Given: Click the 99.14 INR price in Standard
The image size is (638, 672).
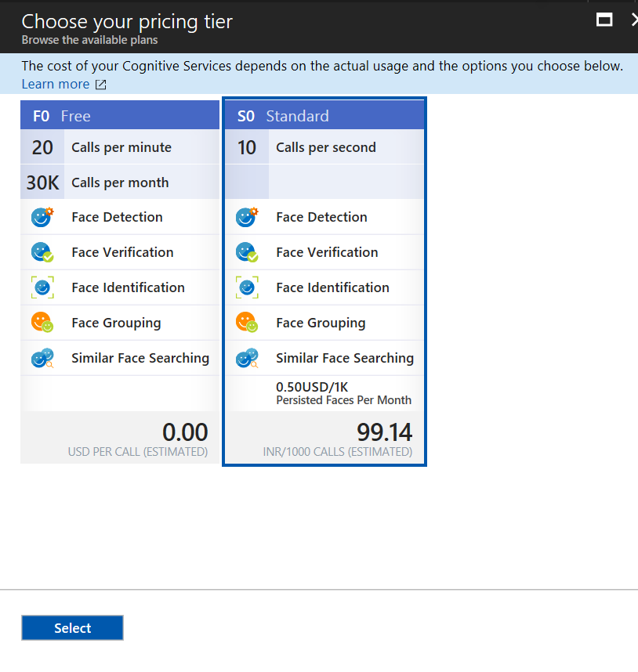Looking at the screenshot, I should (x=385, y=432).
